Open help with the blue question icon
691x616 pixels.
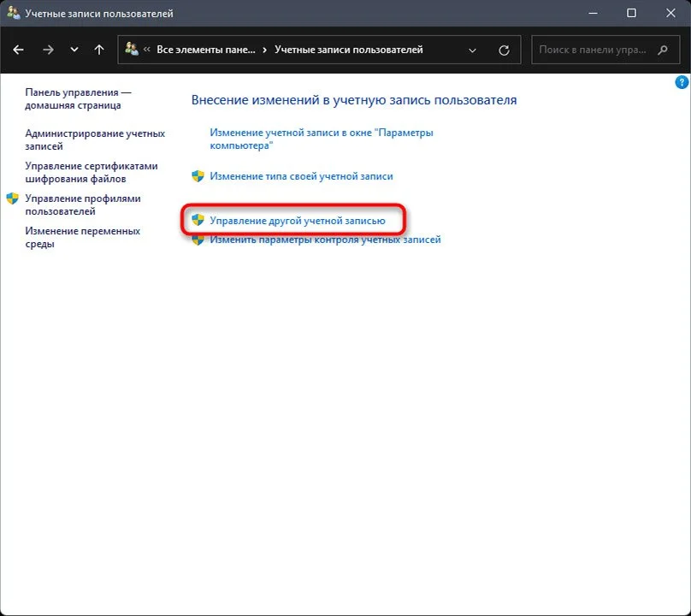click(682, 82)
